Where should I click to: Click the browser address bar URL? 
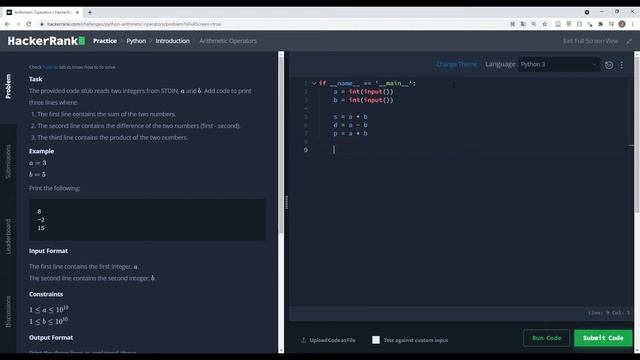tap(134, 24)
